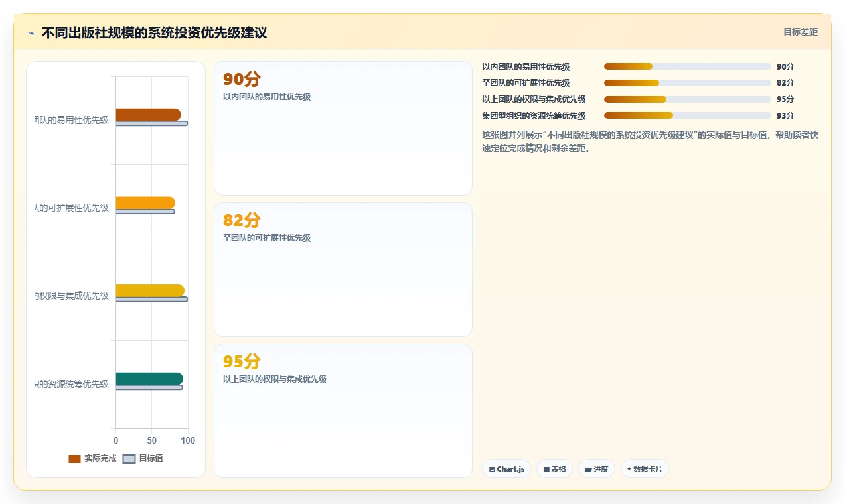Click the 易用性优先级 chart axis label
The height and width of the screenshot is (504, 845).
(x=72, y=120)
